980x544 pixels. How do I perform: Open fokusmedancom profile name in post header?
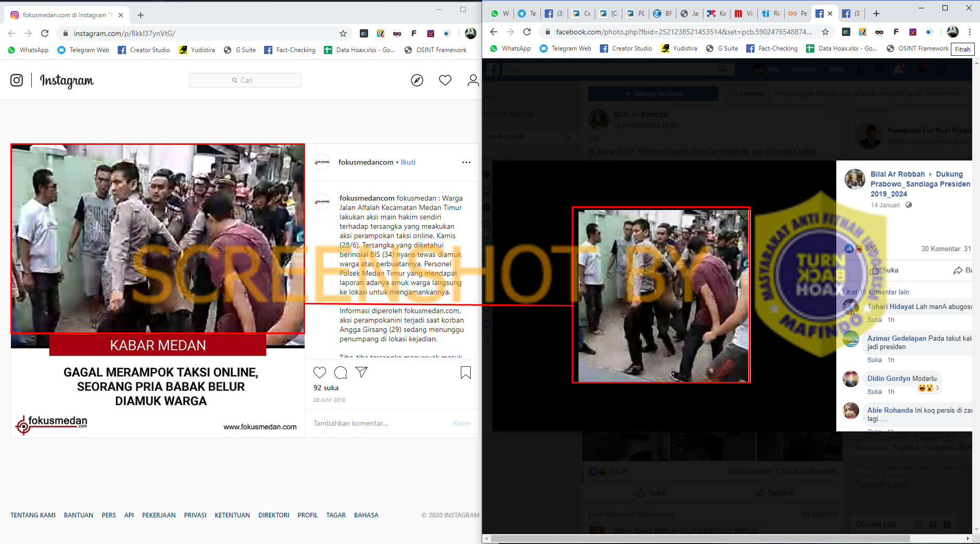(366, 162)
